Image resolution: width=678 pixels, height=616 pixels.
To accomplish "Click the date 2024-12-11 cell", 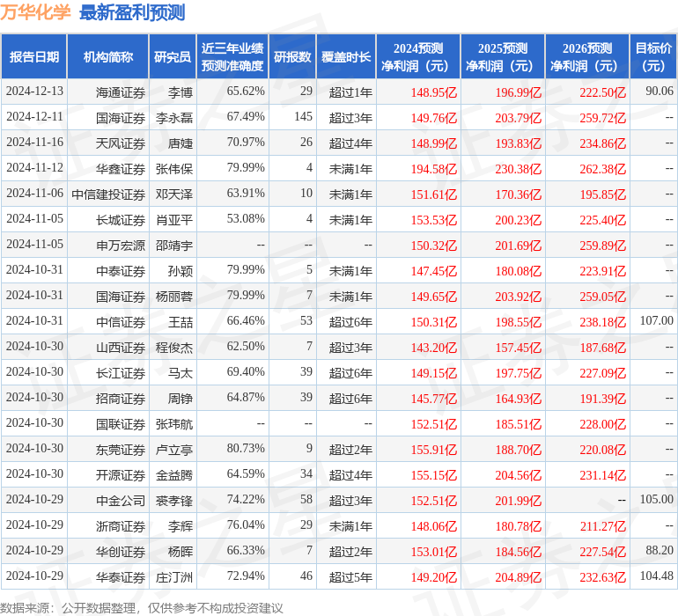I will coord(34,117).
